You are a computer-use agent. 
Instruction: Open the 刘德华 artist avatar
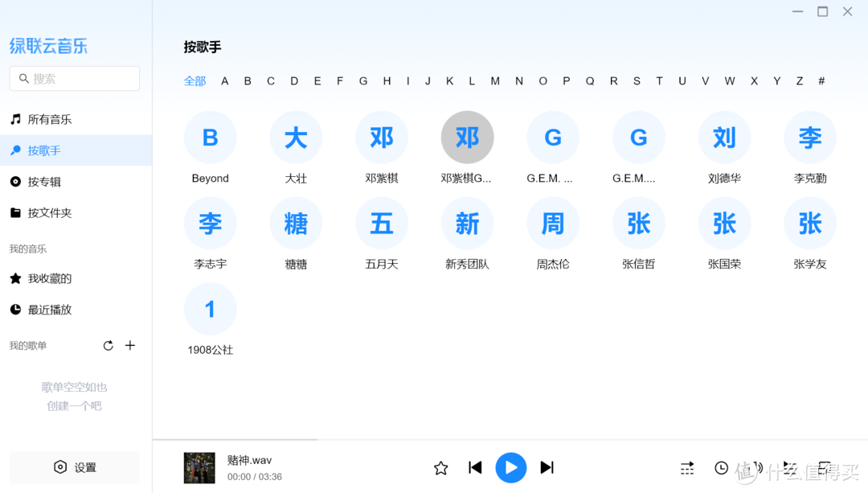(725, 138)
